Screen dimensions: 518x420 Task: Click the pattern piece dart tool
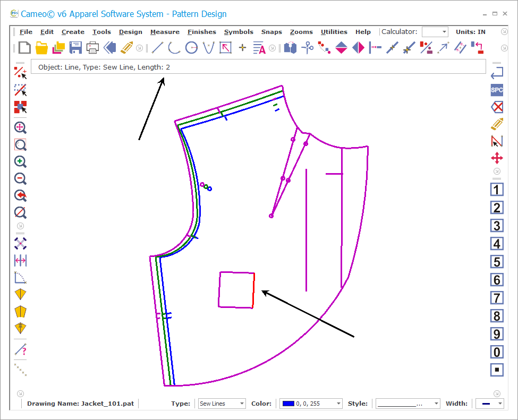coord(20,294)
